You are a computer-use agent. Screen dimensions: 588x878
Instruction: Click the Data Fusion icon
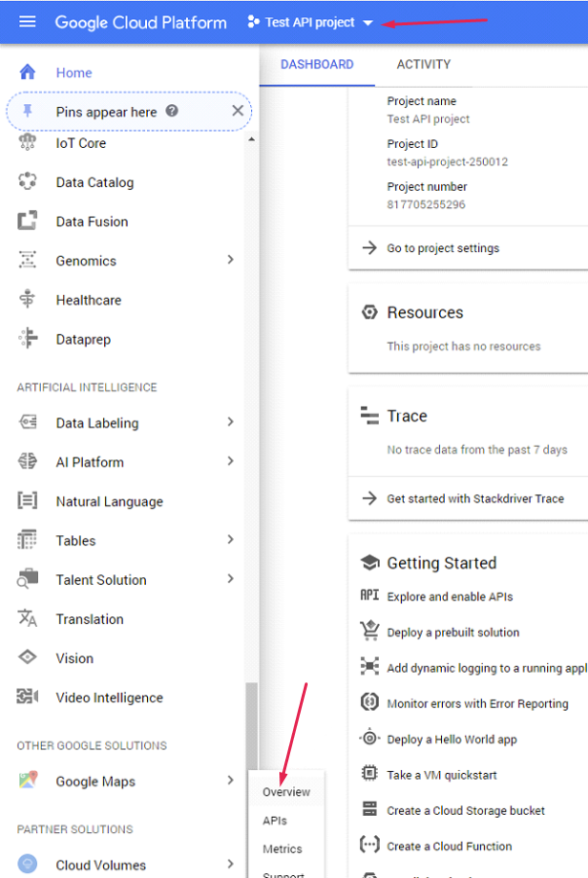tap(27, 221)
